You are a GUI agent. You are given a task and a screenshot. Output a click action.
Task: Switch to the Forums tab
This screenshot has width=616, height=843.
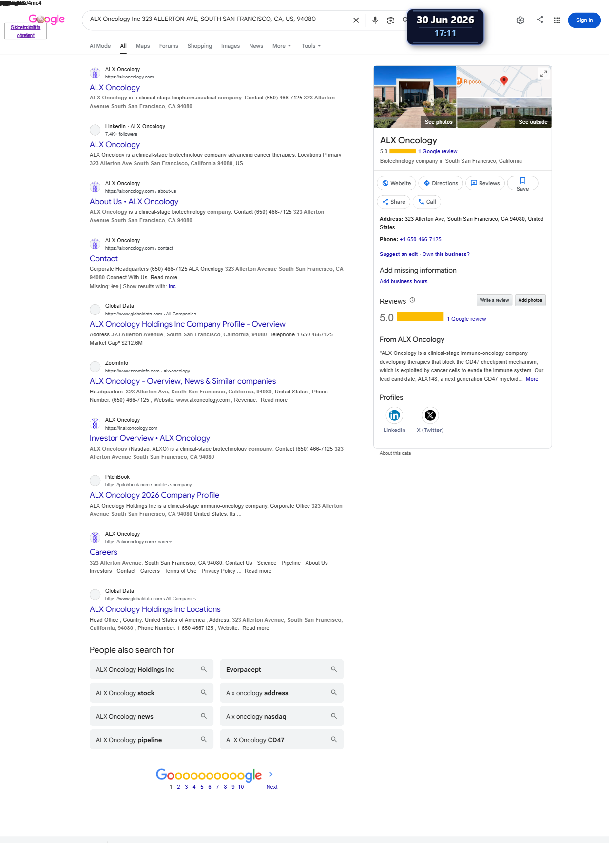point(169,46)
